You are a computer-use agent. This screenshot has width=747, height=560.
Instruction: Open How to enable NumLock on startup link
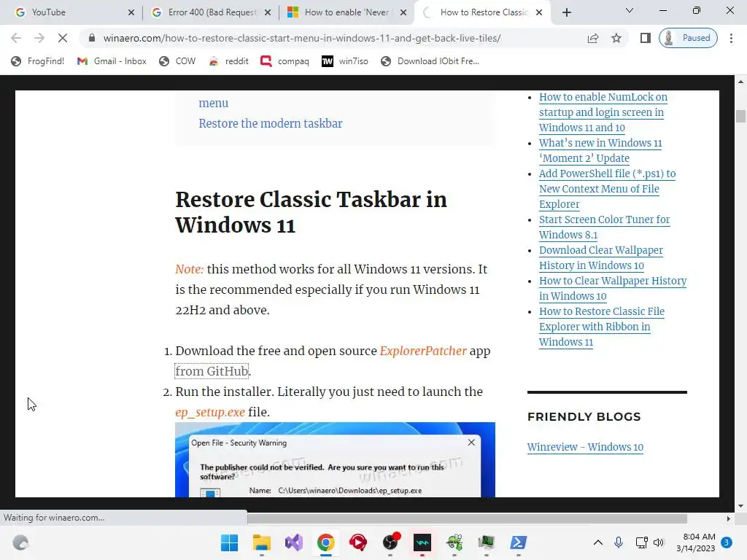click(x=603, y=112)
